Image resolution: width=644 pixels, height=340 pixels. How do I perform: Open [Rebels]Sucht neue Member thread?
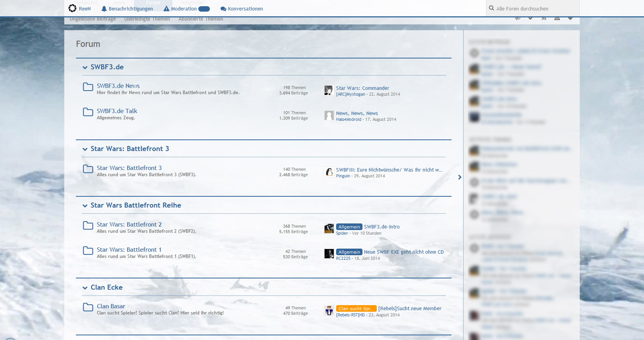click(410, 309)
